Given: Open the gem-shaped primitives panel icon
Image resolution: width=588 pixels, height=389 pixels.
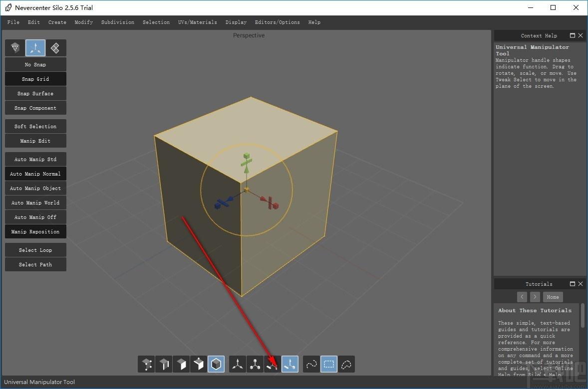Looking at the screenshot, I should click(15, 47).
